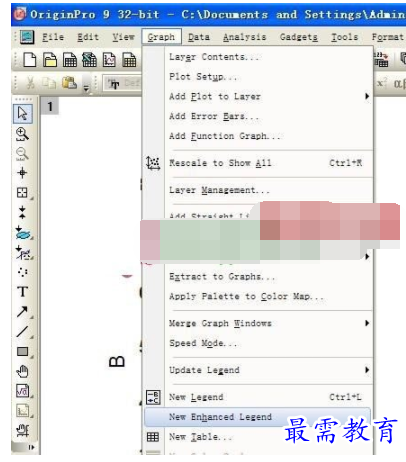The height and width of the screenshot is (462, 406).
Task: Open the Gadgets menu
Action: point(298,37)
